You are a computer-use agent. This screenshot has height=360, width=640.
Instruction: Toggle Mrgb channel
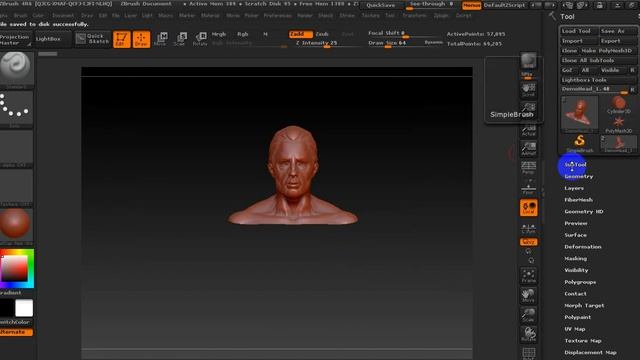point(219,34)
